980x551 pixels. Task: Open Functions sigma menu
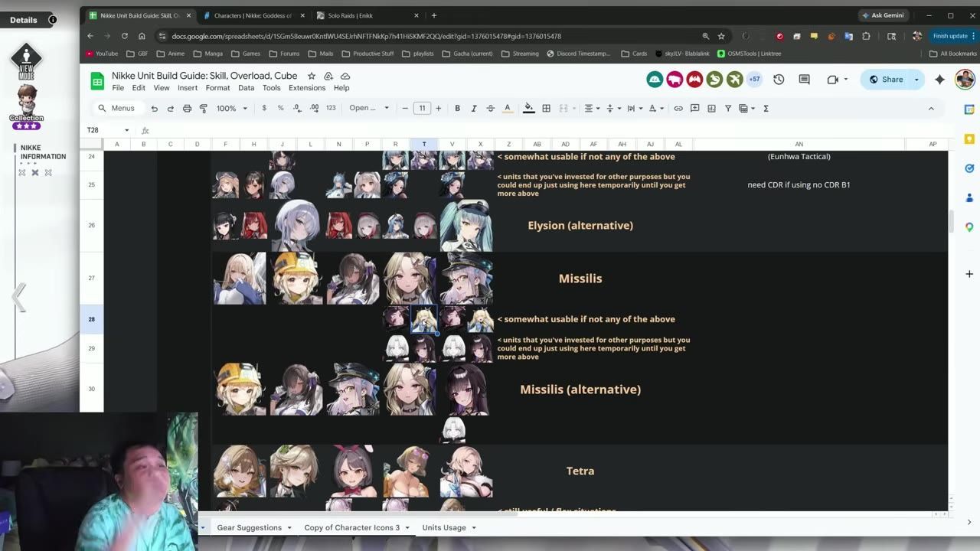[766, 109]
